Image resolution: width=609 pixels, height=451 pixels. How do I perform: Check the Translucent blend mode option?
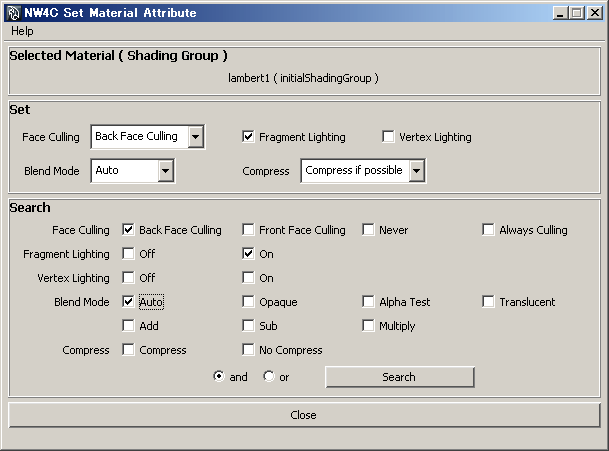(489, 302)
